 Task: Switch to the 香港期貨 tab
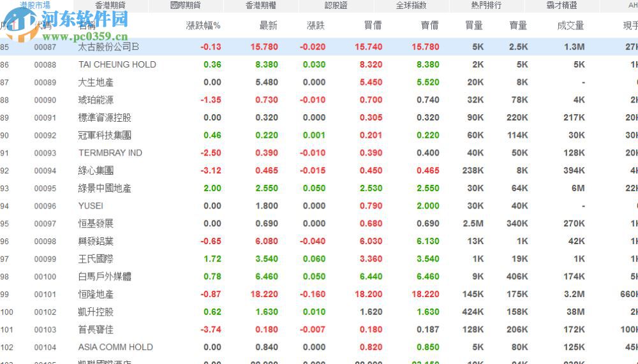point(110,5)
